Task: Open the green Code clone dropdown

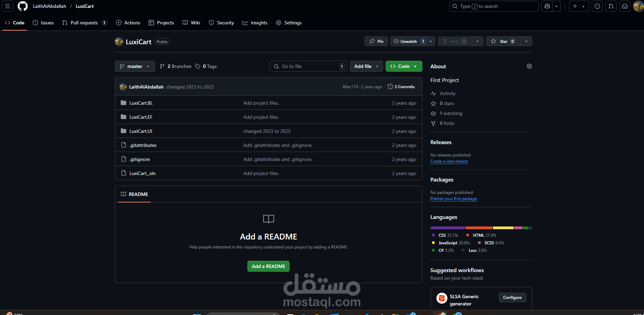Action: coord(404,66)
